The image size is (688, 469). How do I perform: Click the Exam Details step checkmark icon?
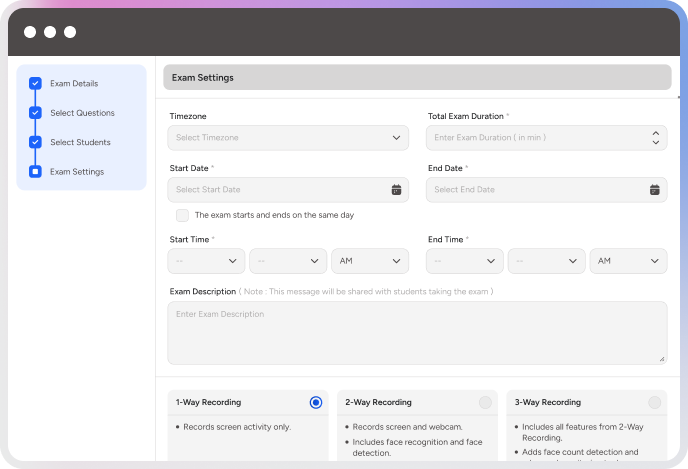pos(35,84)
